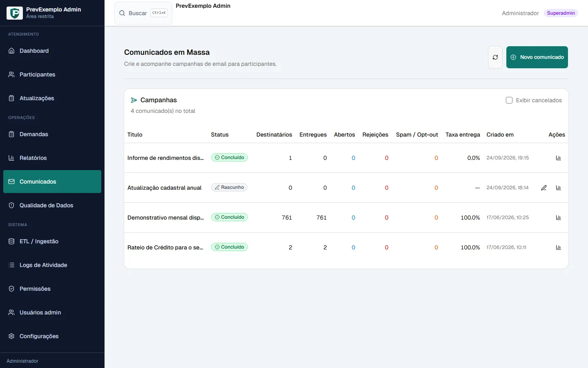Click Concluído badge in Informe de rendimentos row

click(229, 157)
